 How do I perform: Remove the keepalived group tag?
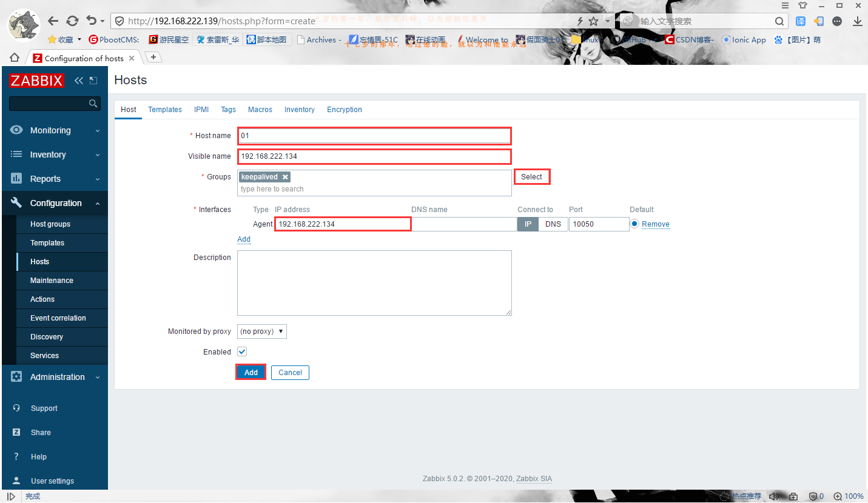point(285,177)
